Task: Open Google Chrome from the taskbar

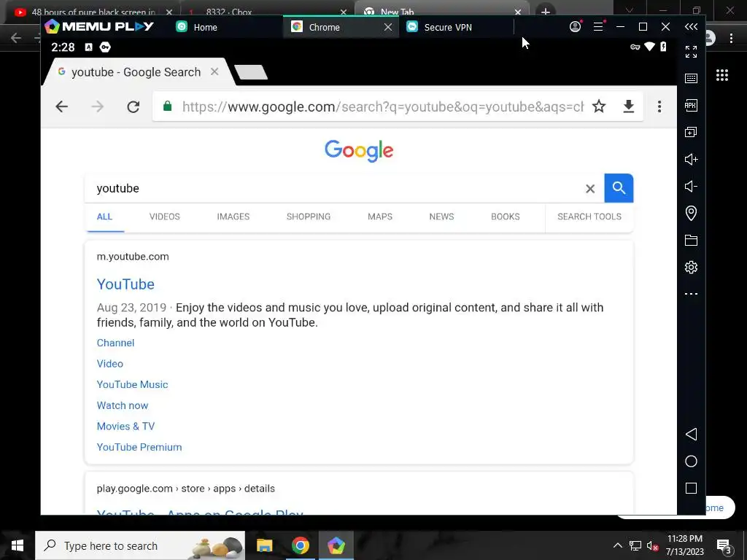Action: pyautogui.click(x=300, y=545)
